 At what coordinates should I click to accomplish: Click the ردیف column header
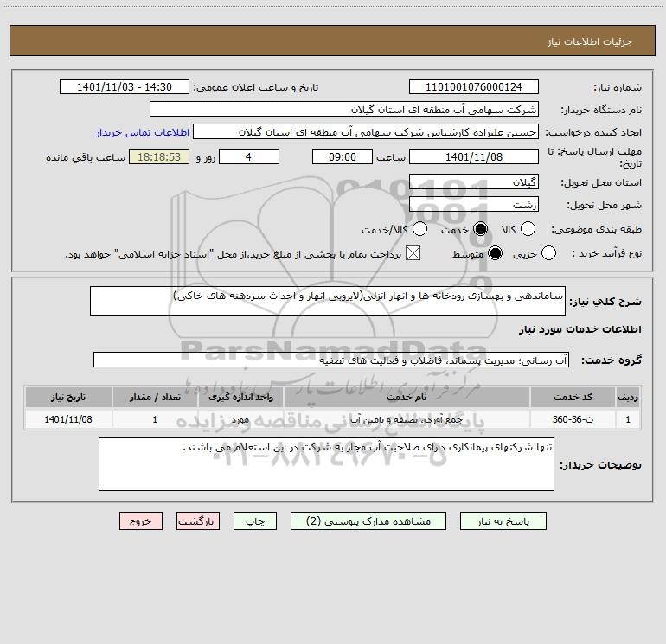pyautogui.click(x=628, y=398)
